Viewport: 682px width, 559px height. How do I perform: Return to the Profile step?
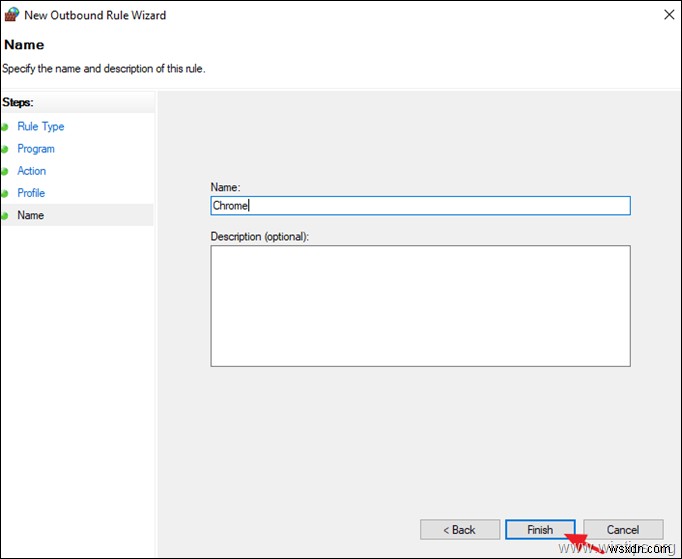point(31,193)
